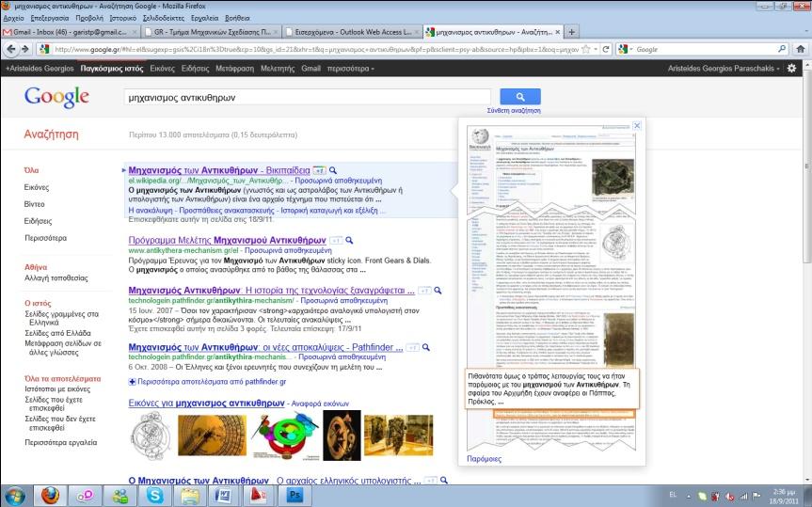Click the Google logo
This screenshot has height=507, width=812.
pyautogui.click(x=56, y=97)
